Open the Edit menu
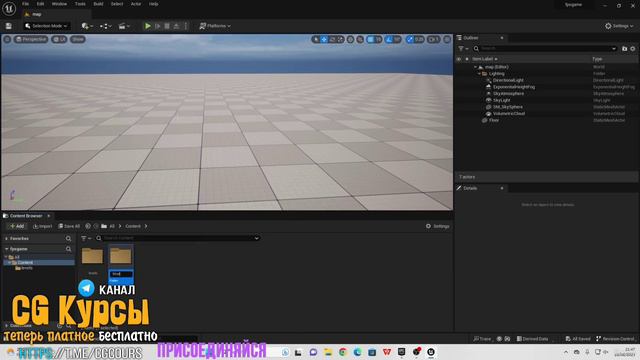The image size is (640, 360). (40, 4)
